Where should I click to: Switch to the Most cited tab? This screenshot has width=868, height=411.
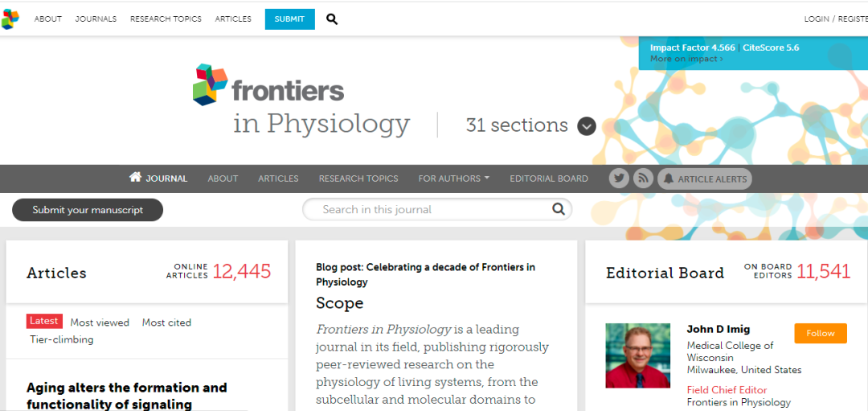coord(166,323)
